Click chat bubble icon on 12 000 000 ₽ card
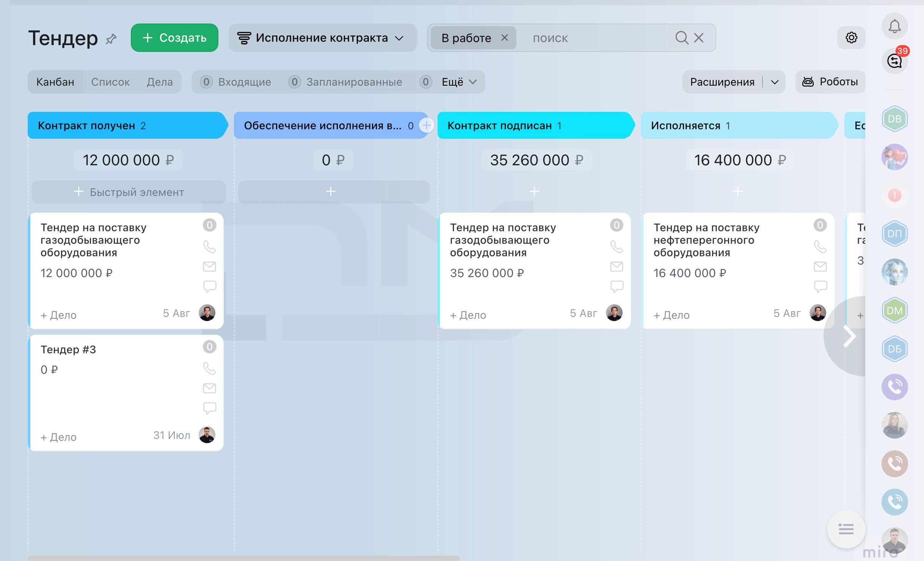 209,287
